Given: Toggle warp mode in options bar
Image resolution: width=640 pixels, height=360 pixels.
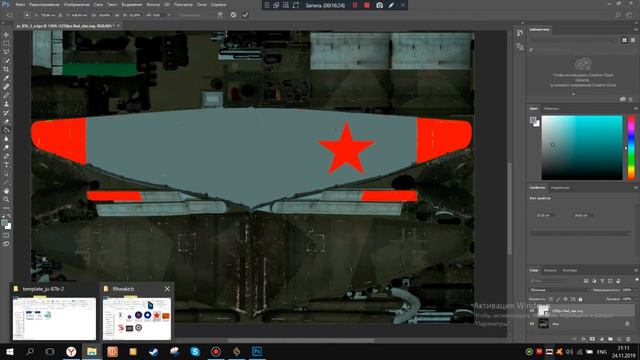Looking at the screenshot, I should [220, 15].
